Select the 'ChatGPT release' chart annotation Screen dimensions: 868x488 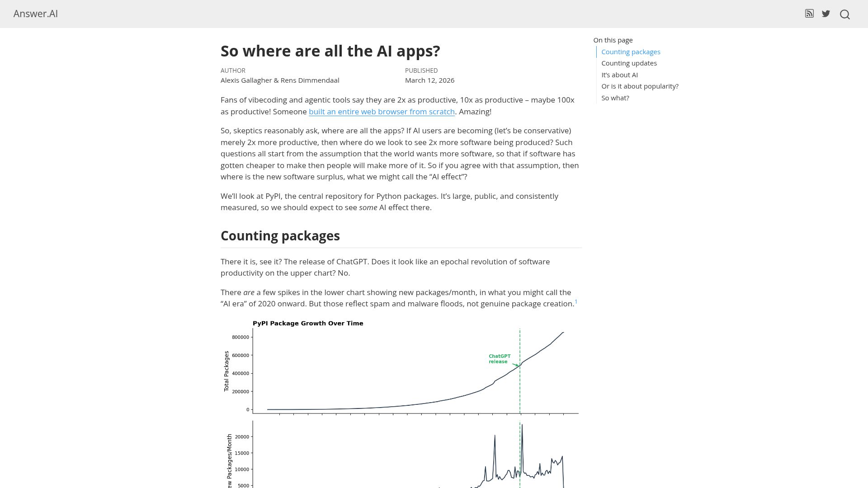tap(500, 359)
